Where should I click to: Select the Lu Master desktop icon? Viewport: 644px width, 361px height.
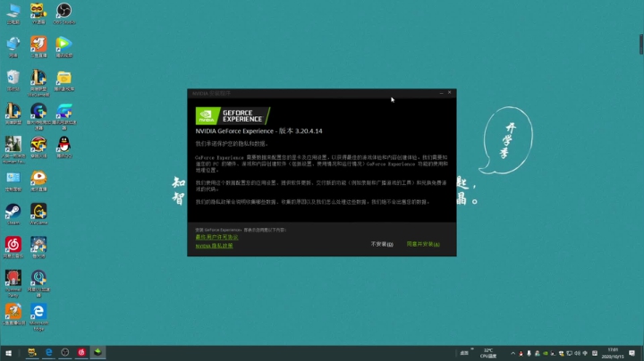(x=38, y=248)
